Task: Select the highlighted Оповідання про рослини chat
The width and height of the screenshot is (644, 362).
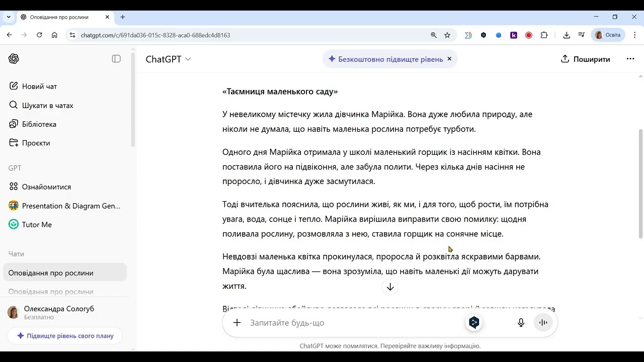Action: [65, 273]
